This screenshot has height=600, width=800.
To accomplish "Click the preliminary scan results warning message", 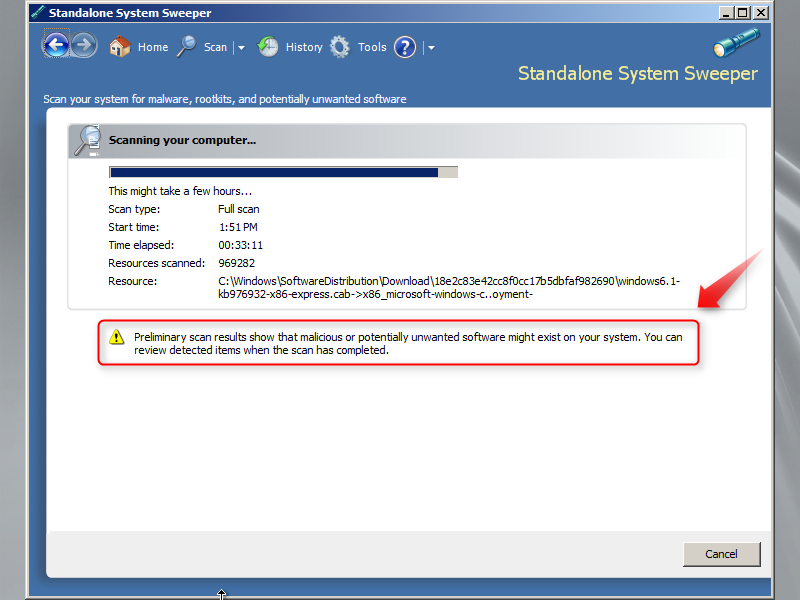I will tap(400, 343).
